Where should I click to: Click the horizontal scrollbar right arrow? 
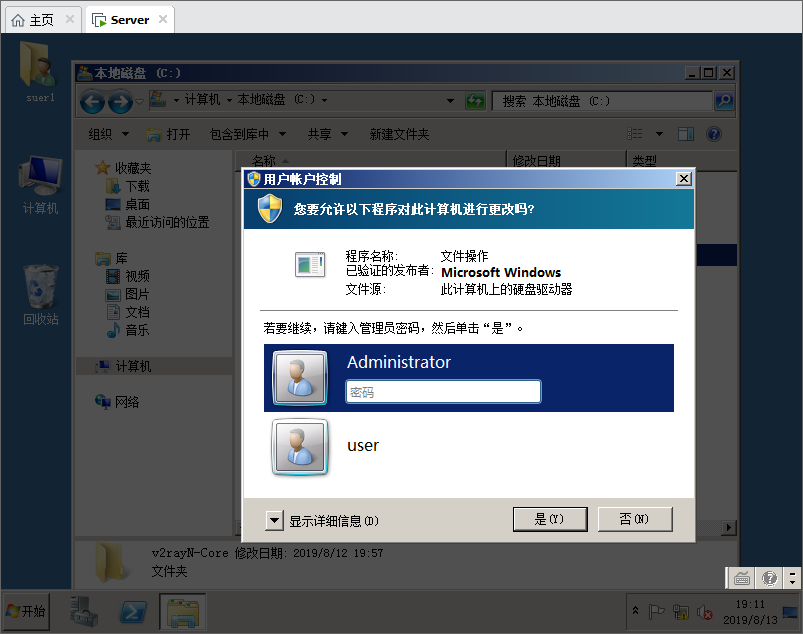[x=728, y=527]
